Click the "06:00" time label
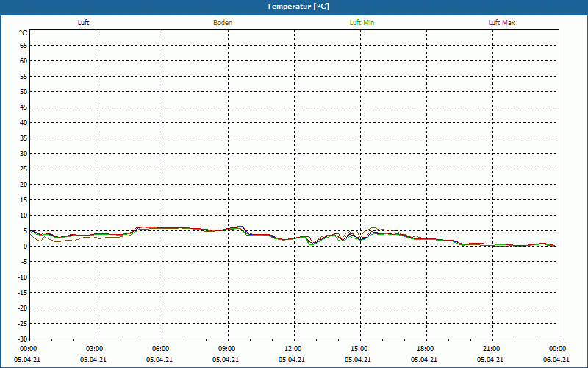588x368 pixels. (160, 349)
